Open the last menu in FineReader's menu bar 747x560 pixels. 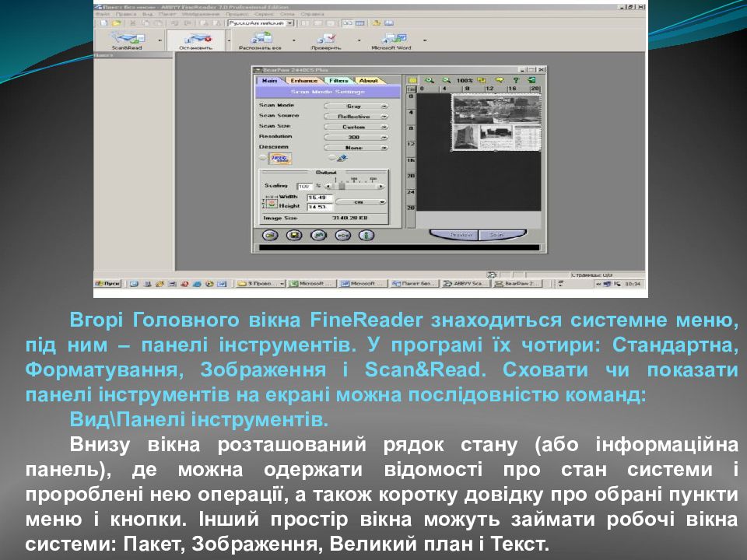(x=313, y=14)
